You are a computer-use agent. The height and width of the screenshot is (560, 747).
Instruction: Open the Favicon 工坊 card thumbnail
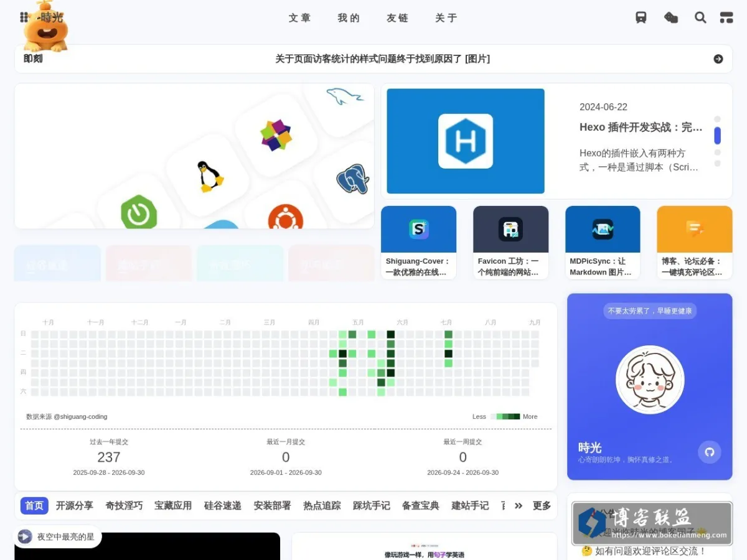pos(510,229)
